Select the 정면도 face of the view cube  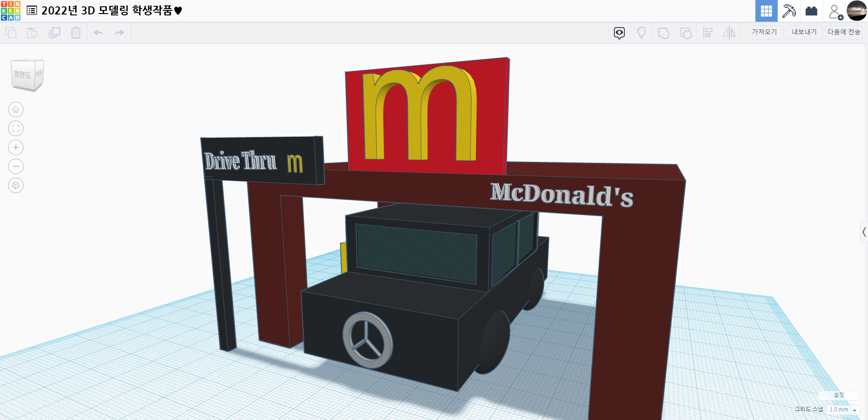23,75
